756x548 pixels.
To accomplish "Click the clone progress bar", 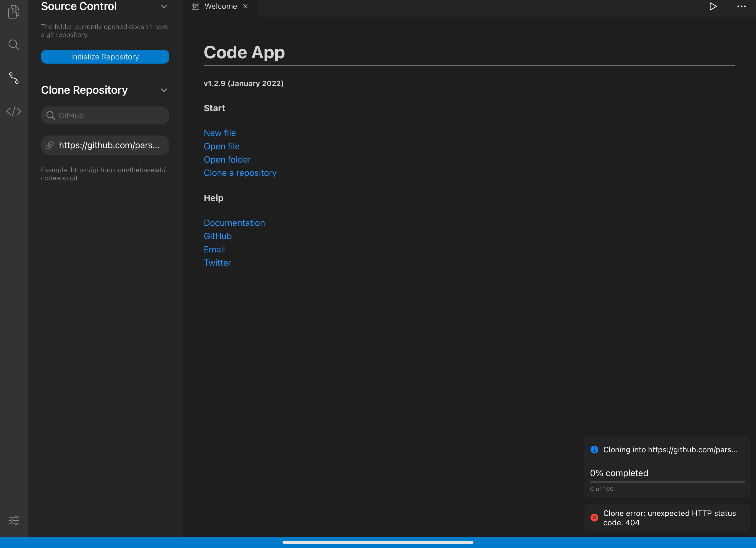I will pyautogui.click(x=667, y=482).
